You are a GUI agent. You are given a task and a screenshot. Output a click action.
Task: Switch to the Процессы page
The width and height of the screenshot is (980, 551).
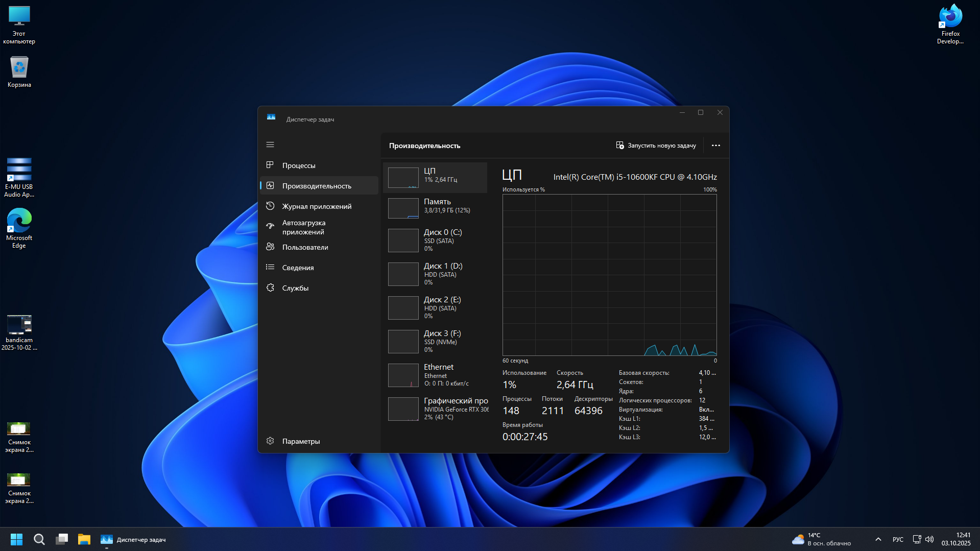(x=319, y=165)
